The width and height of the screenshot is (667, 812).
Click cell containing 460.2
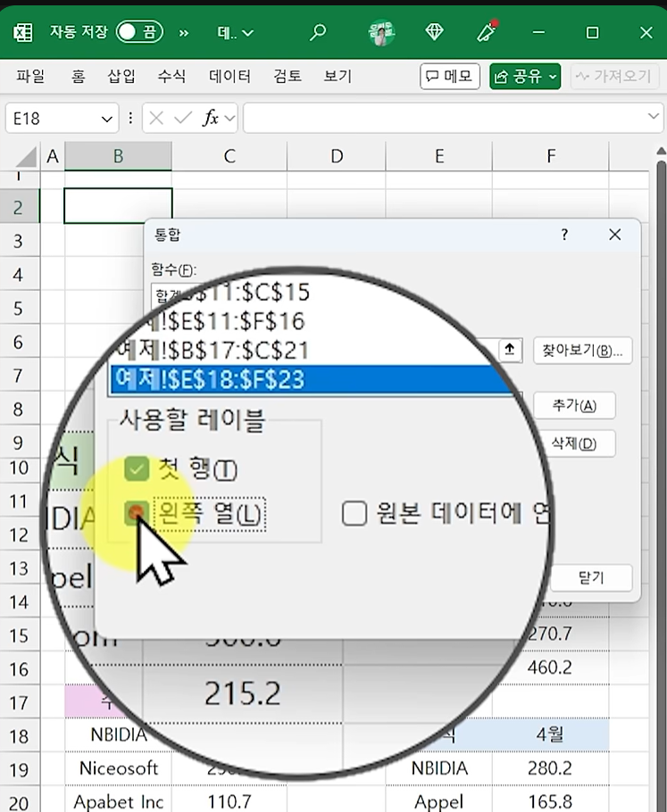pyautogui.click(x=550, y=667)
